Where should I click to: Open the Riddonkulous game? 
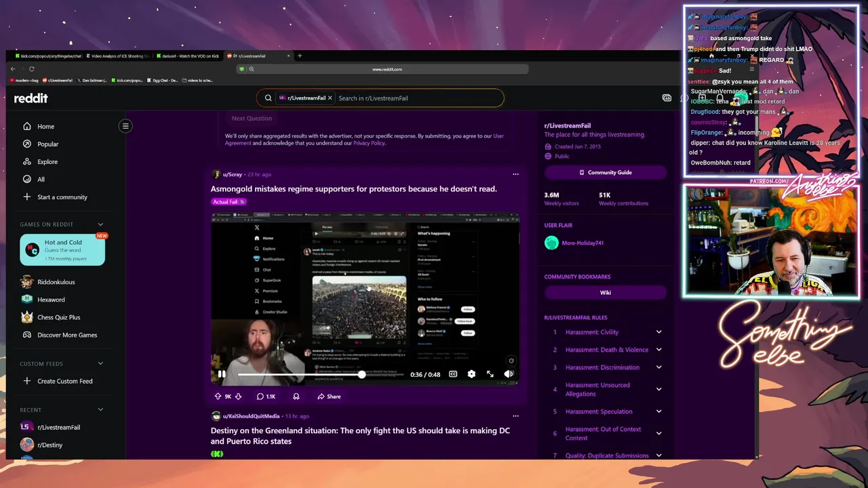56,282
